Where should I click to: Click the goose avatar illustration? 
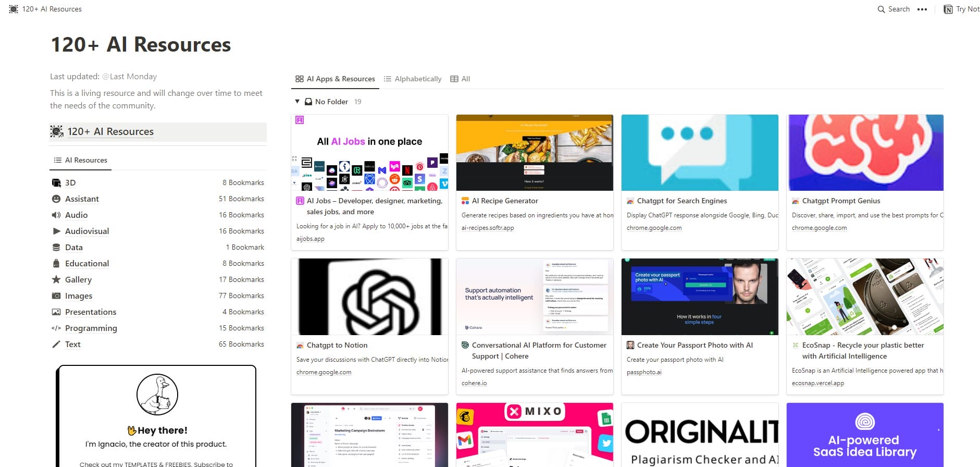coord(157,395)
